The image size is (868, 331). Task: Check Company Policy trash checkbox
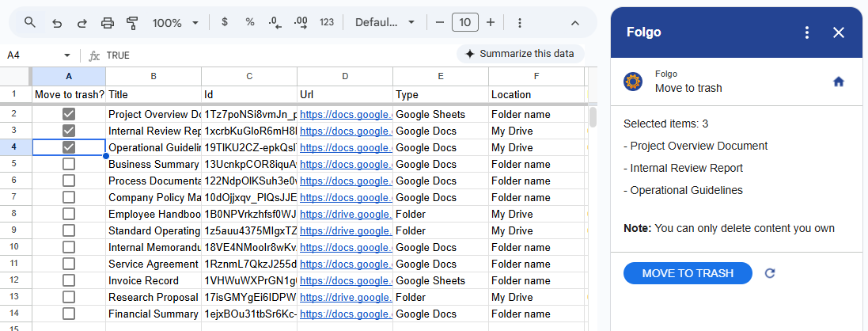69,197
